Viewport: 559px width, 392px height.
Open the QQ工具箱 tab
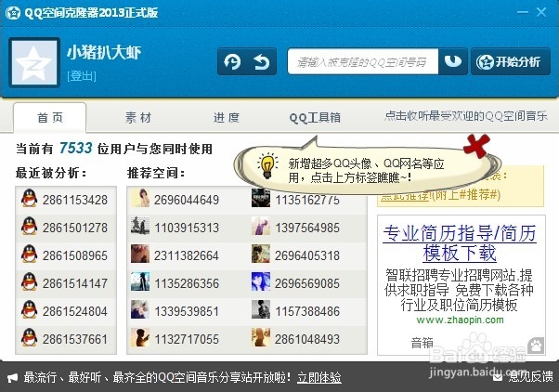point(315,117)
